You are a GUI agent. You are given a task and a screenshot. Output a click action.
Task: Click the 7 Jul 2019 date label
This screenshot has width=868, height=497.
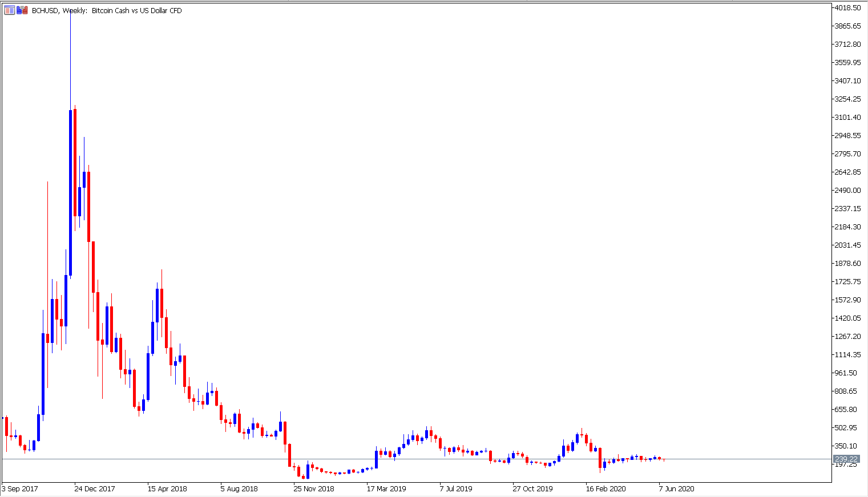tap(456, 489)
